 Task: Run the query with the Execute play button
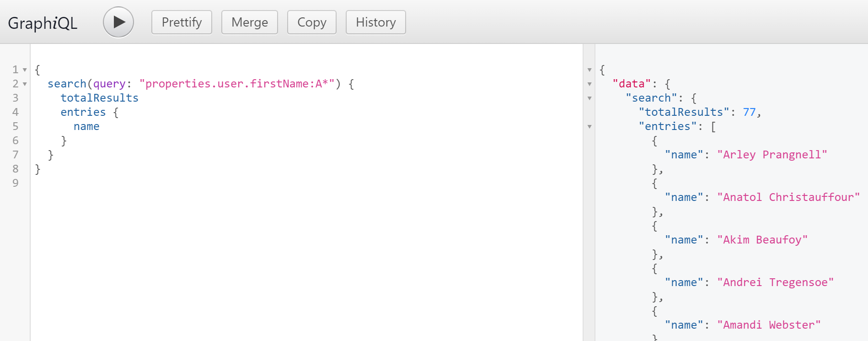(118, 22)
